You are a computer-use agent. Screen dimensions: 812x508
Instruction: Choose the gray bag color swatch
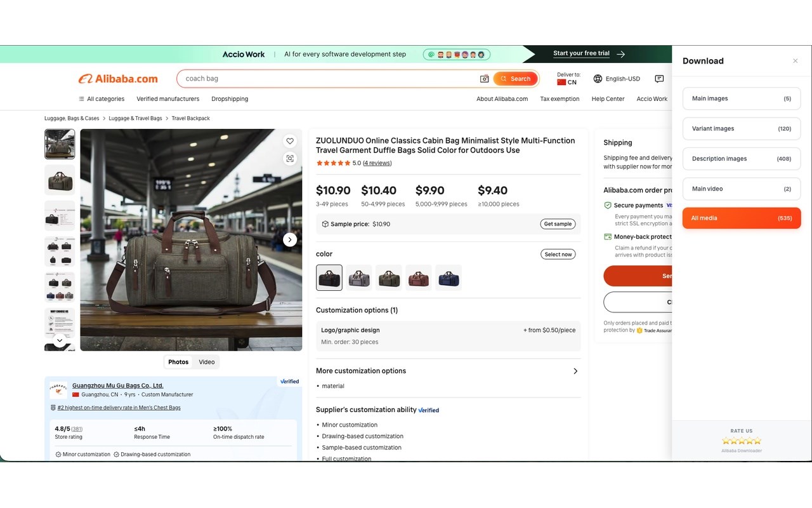[359, 277]
